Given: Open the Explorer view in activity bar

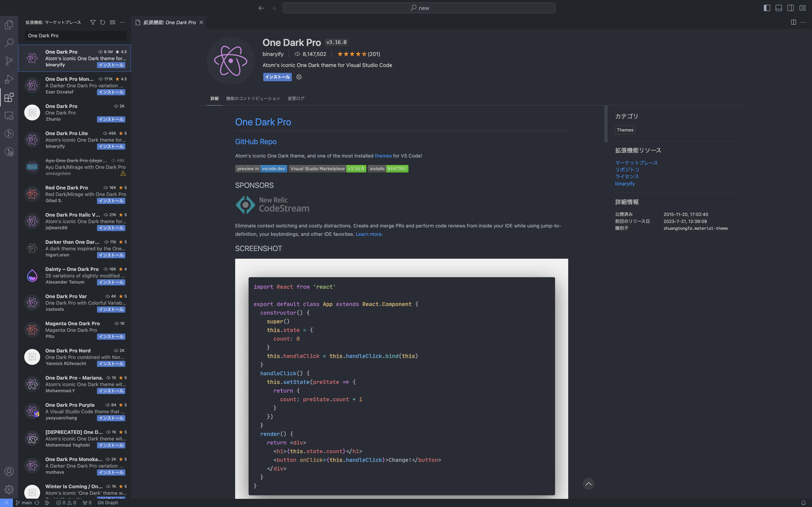Looking at the screenshot, I should click(x=9, y=25).
